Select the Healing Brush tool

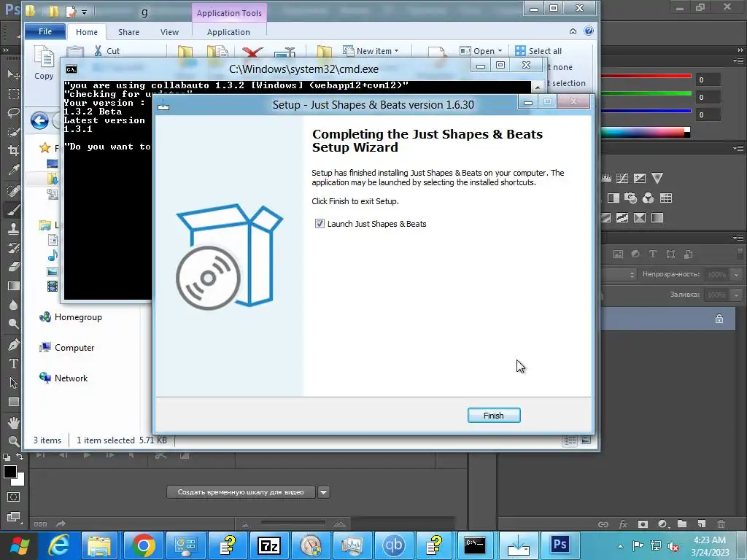pos(13,190)
